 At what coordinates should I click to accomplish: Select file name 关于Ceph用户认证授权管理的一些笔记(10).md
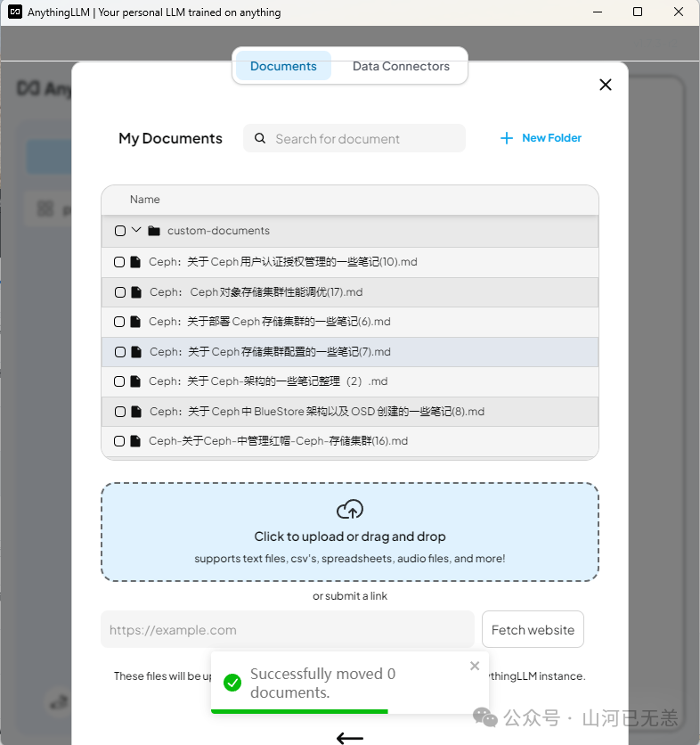click(283, 262)
